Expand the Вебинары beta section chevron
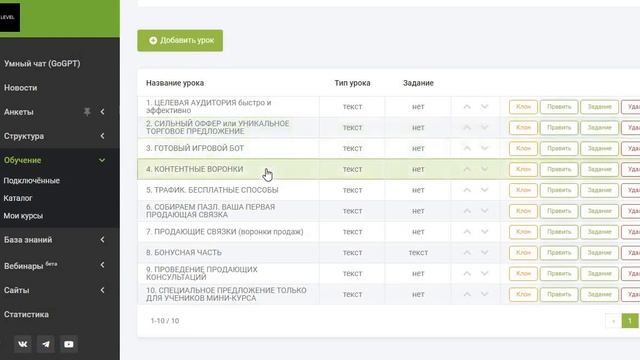Viewport: 640px width, 360px height. coord(102,265)
